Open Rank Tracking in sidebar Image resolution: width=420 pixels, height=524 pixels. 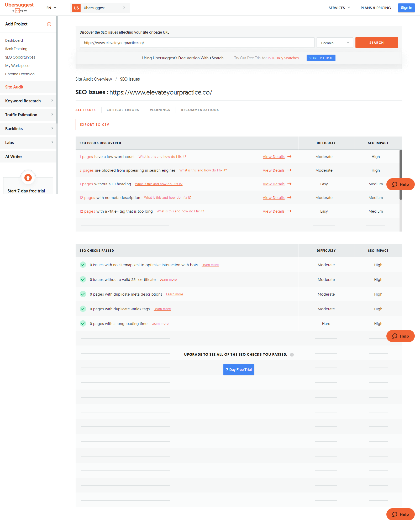(x=16, y=49)
